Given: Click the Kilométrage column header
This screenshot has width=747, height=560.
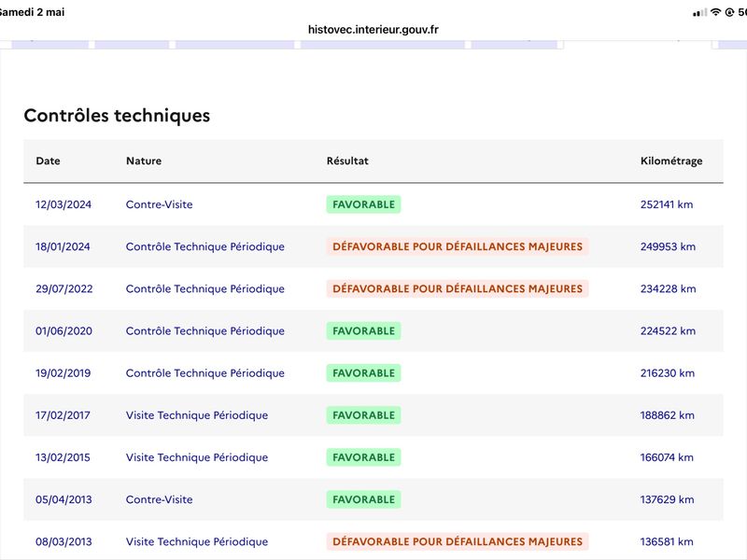Looking at the screenshot, I should tap(671, 161).
